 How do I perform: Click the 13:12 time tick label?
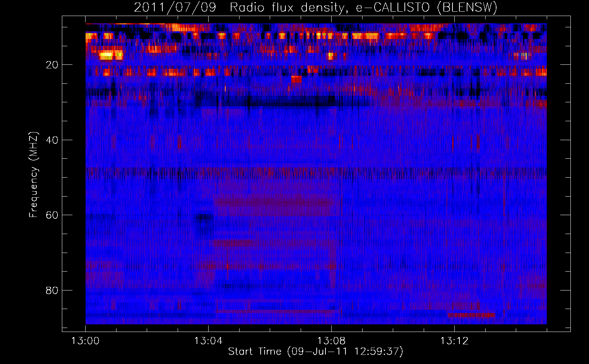[454, 341]
